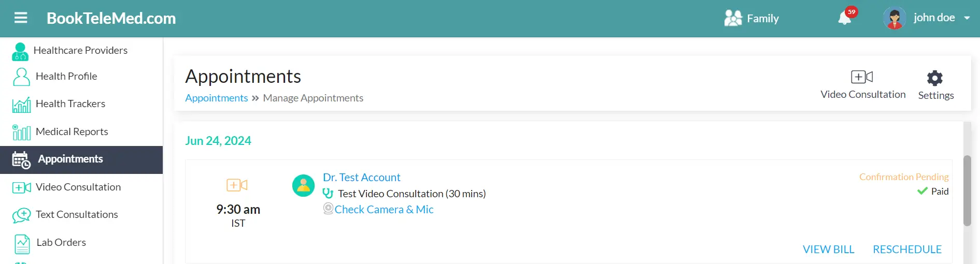Click the Video Consultation camera icon in header
Screen dimensions: 980x264
click(x=862, y=77)
